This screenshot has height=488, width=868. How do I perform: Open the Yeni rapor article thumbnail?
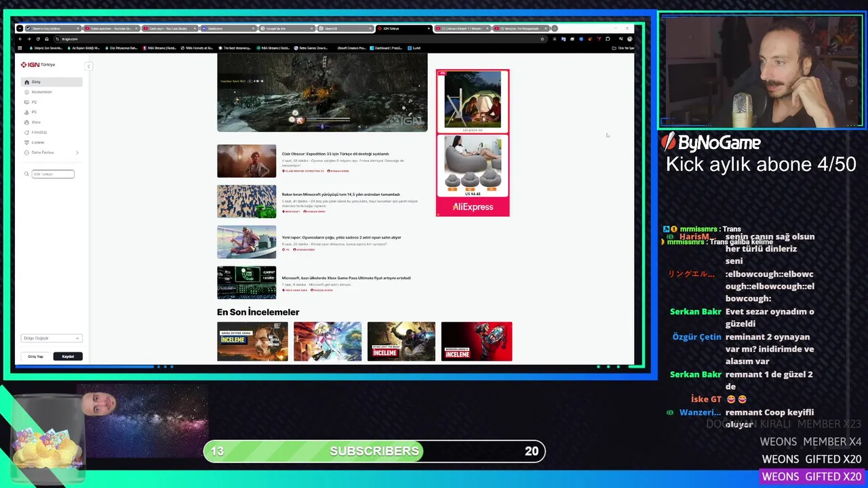tap(246, 242)
